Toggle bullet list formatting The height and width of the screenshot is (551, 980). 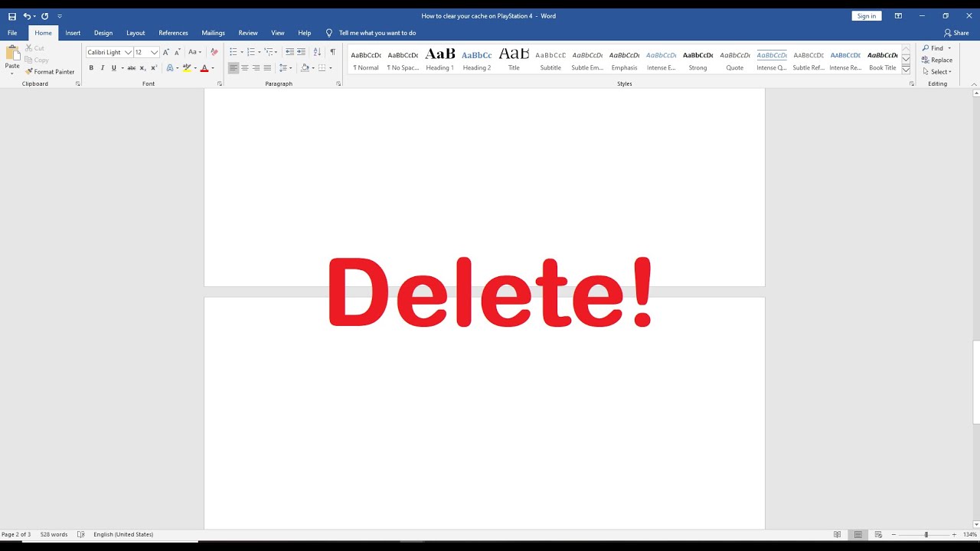233,52
